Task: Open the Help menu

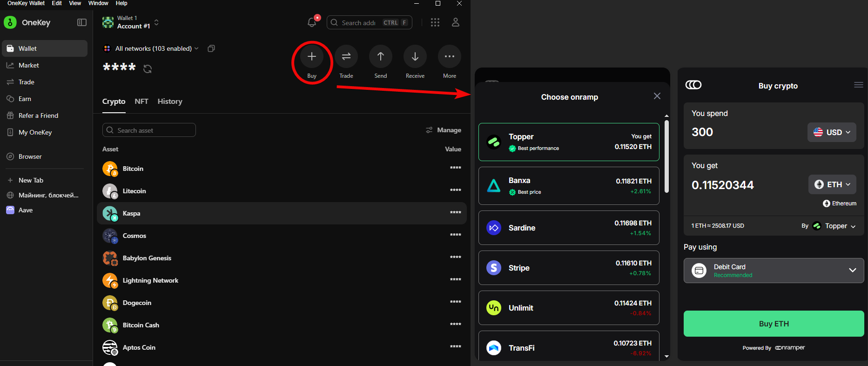Action: [121, 3]
